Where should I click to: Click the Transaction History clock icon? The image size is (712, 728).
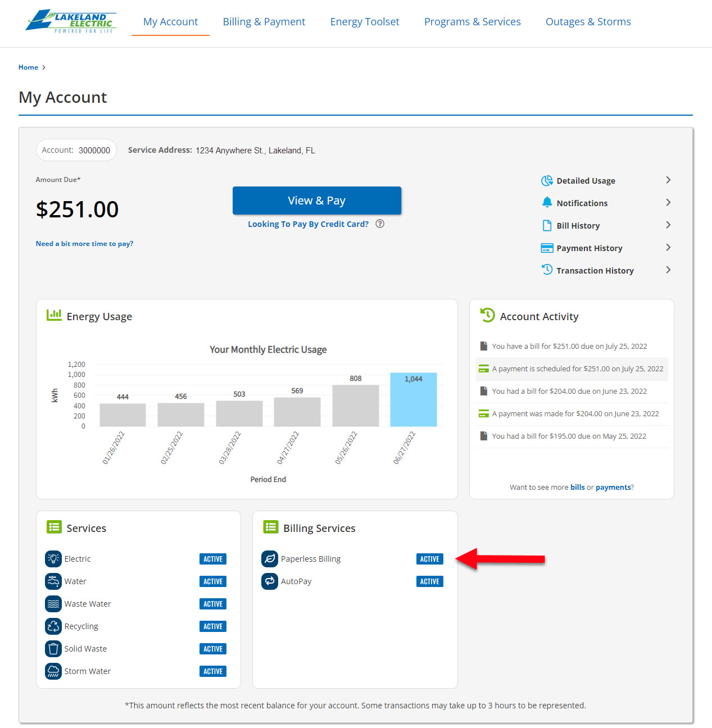(547, 270)
